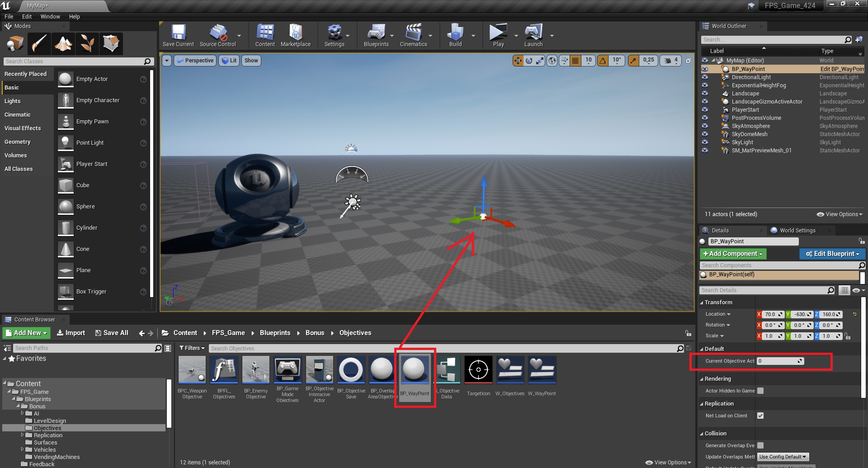Click the Edit Blueprint button
Viewport: 868px width, 468px height.
pyautogui.click(x=832, y=254)
